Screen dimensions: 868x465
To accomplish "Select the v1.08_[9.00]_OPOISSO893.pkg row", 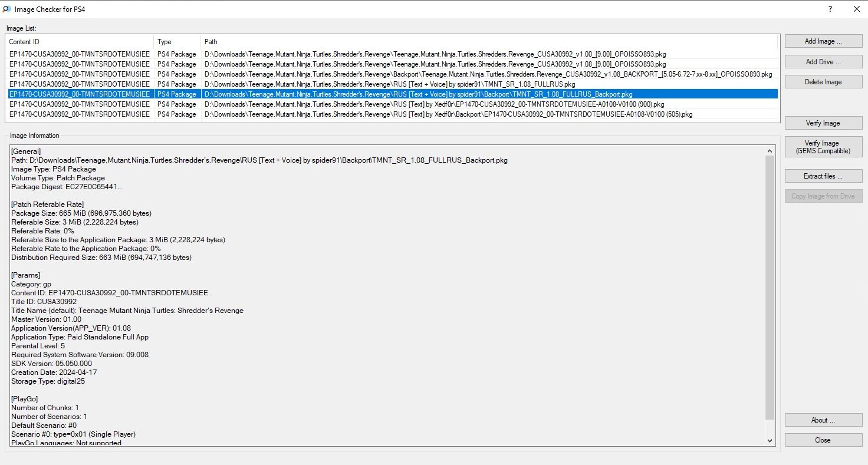I will point(392,64).
